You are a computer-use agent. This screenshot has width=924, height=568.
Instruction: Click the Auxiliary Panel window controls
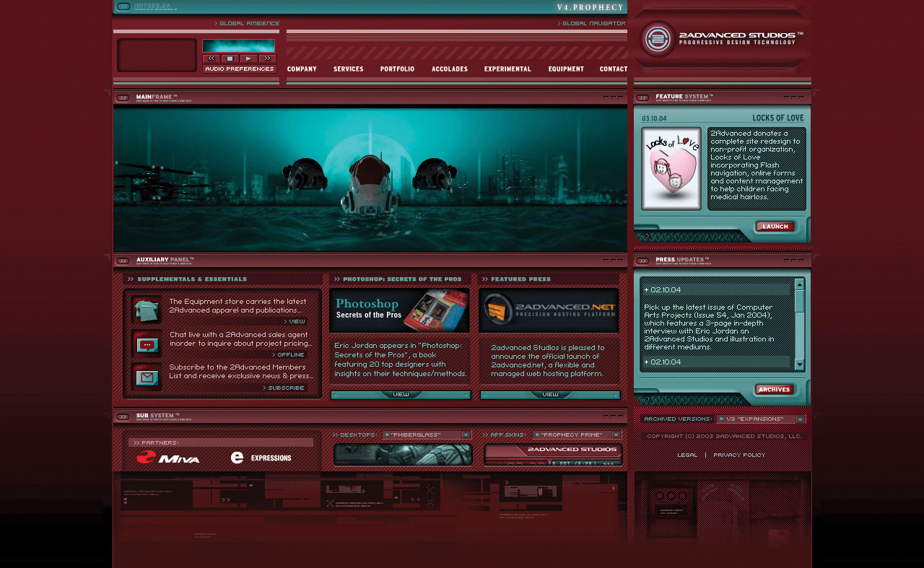(x=612, y=260)
